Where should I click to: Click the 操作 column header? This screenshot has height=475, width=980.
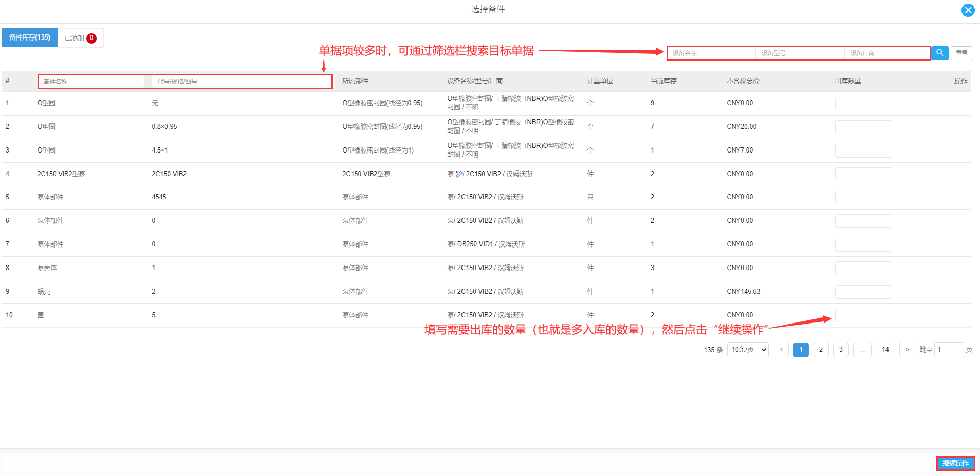[x=960, y=81]
